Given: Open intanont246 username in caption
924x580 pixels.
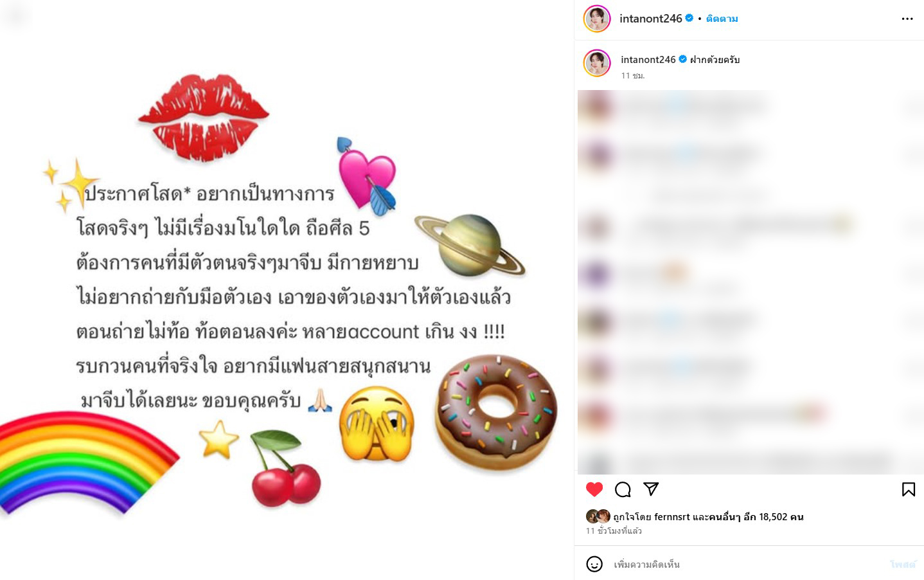Looking at the screenshot, I should click(648, 59).
